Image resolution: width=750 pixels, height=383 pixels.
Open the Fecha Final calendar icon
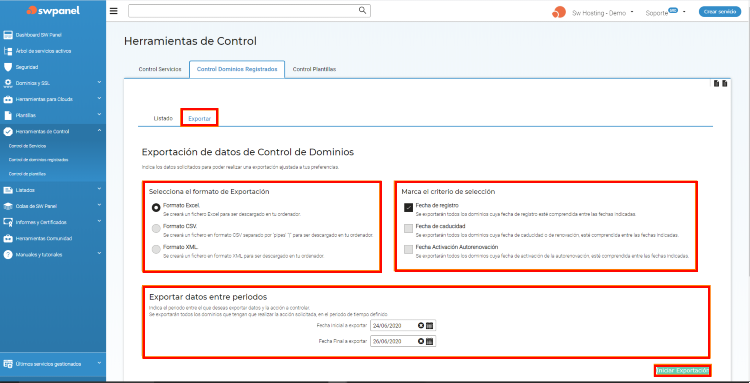[x=430, y=341]
